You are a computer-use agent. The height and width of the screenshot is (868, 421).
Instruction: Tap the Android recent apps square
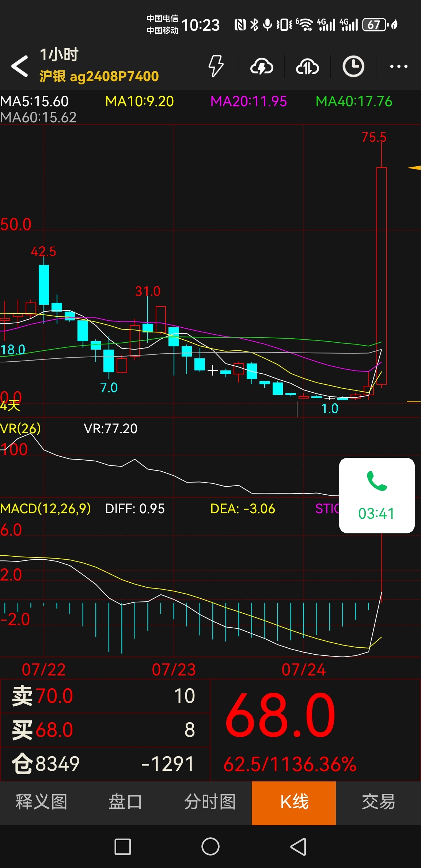click(123, 846)
